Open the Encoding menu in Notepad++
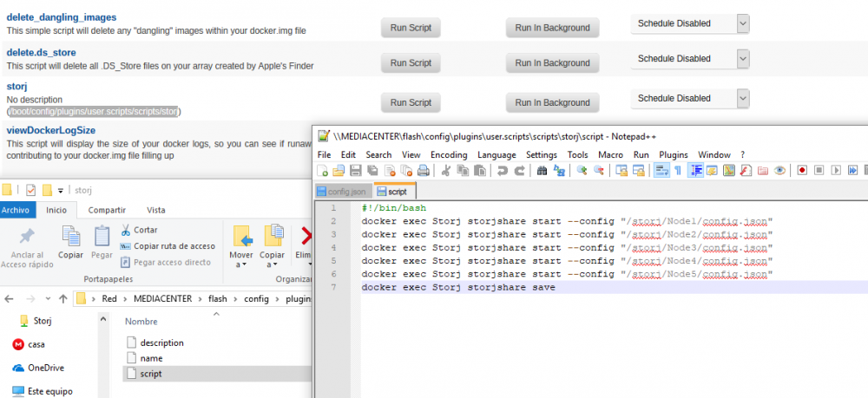The width and height of the screenshot is (868, 398). 449,154
